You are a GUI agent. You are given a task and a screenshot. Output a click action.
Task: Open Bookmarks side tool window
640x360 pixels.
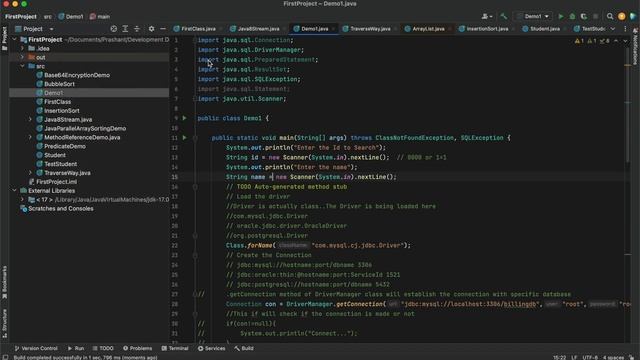pyautogui.click(x=4, y=282)
